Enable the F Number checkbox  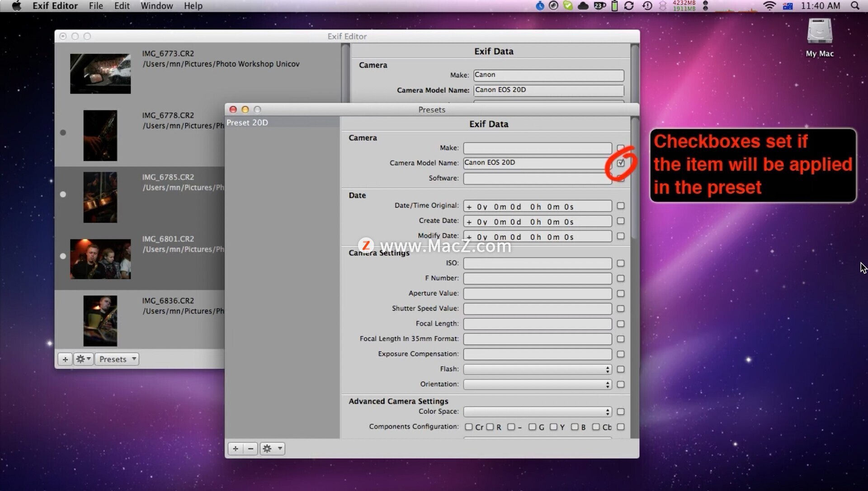tap(621, 279)
